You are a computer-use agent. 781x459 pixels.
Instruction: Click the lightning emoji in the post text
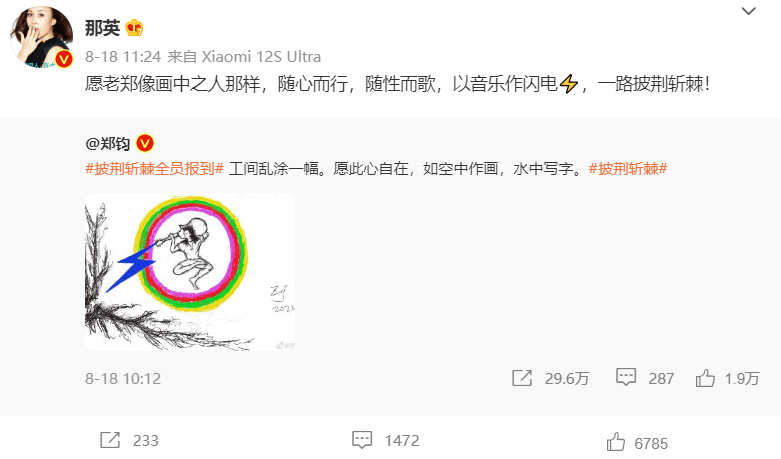coord(568,84)
